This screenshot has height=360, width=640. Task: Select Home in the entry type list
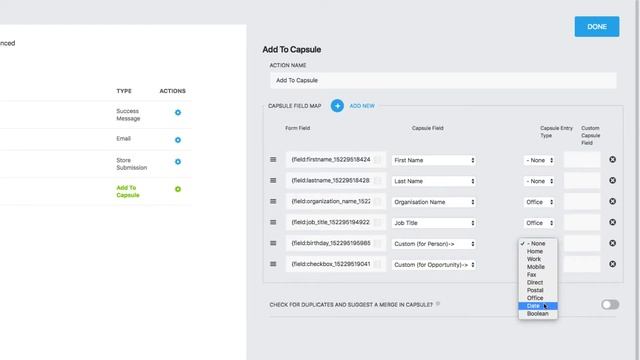click(x=538, y=251)
